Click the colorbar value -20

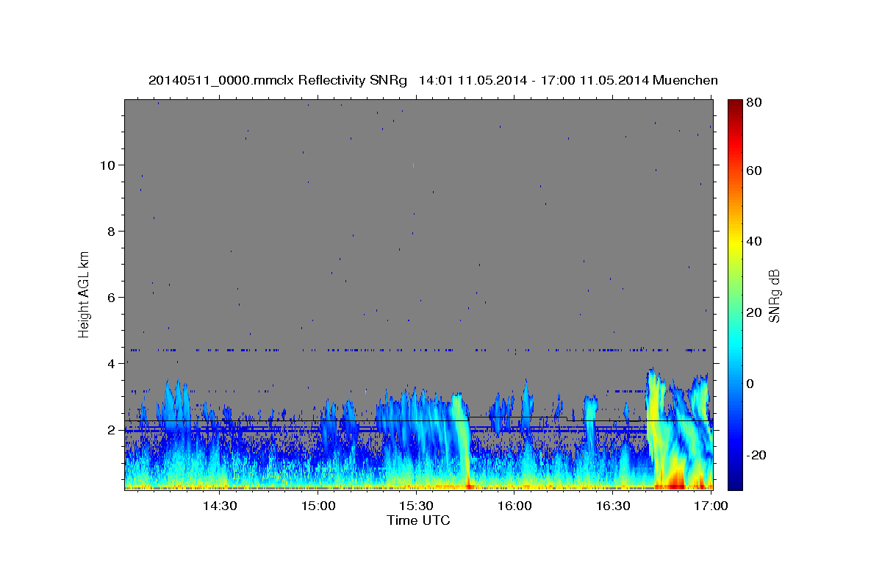pyautogui.click(x=756, y=454)
